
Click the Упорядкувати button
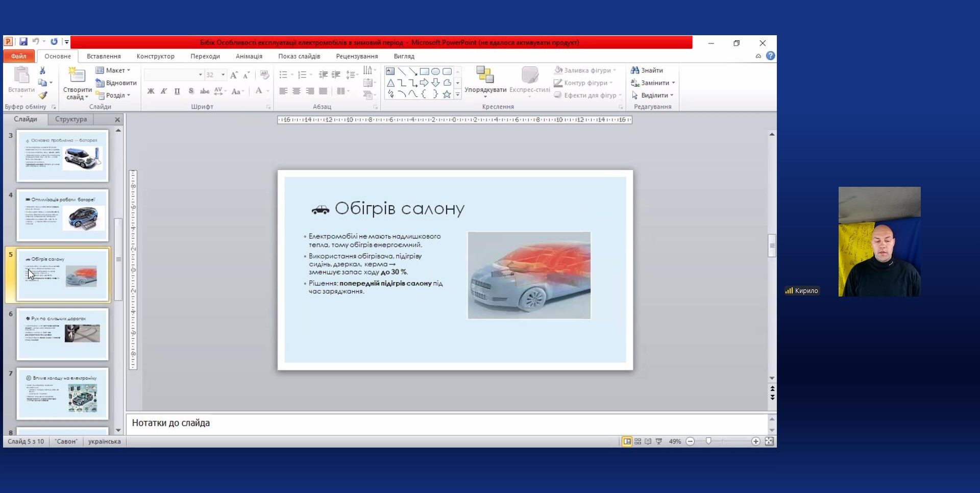[x=485, y=81]
